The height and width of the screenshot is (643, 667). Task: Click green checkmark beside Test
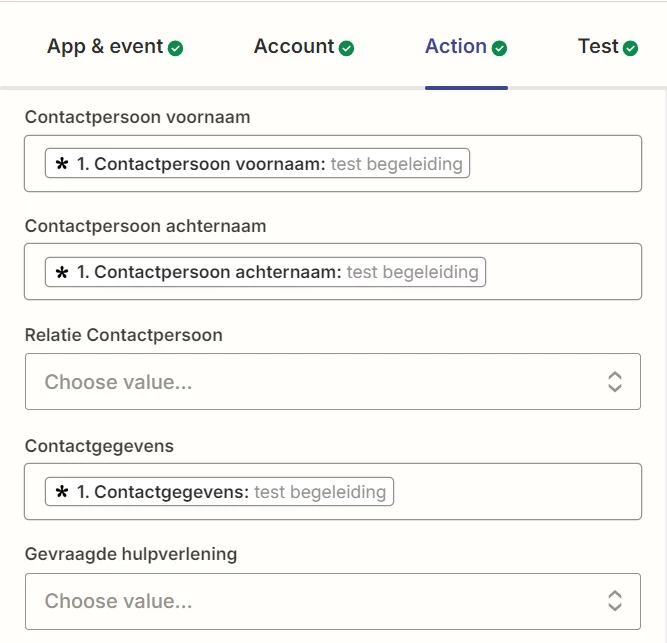click(x=631, y=48)
